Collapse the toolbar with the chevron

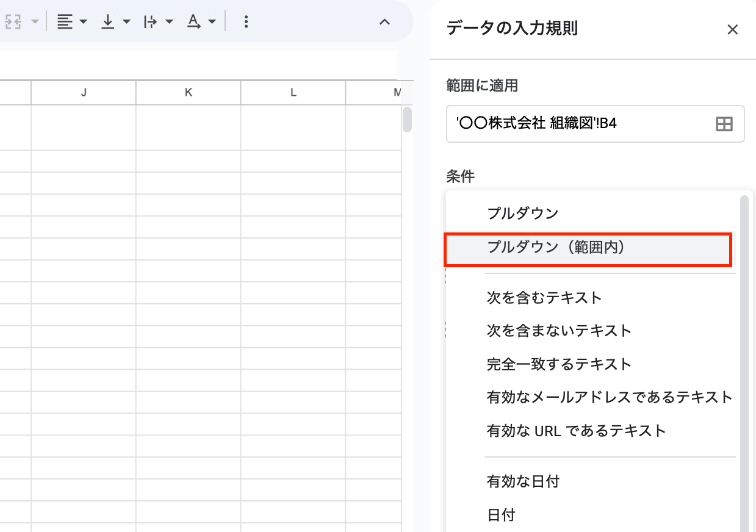click(384, 22)
